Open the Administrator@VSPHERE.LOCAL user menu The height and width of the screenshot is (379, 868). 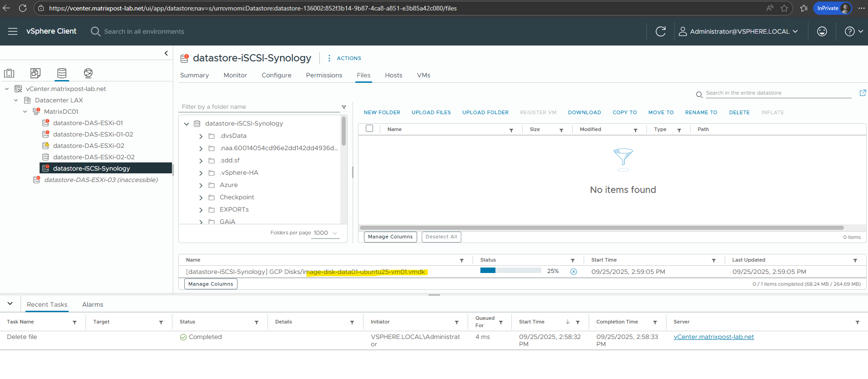(738, 31)
